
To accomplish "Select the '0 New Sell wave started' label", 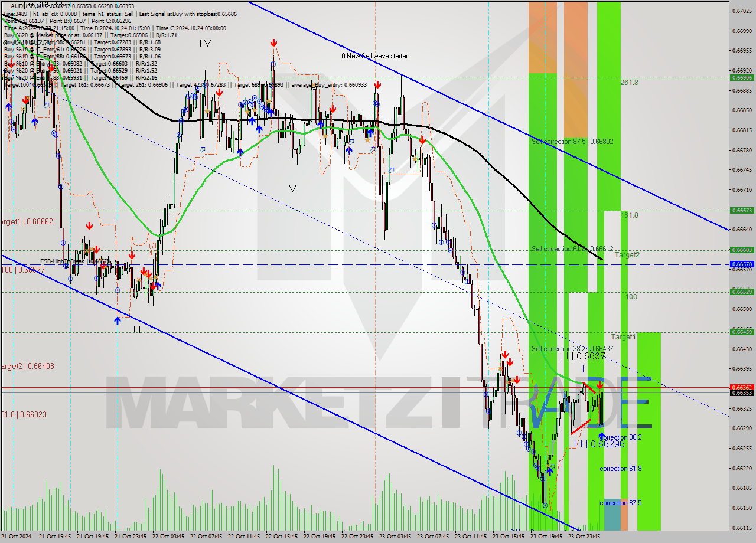I will (x=375, y=56).
